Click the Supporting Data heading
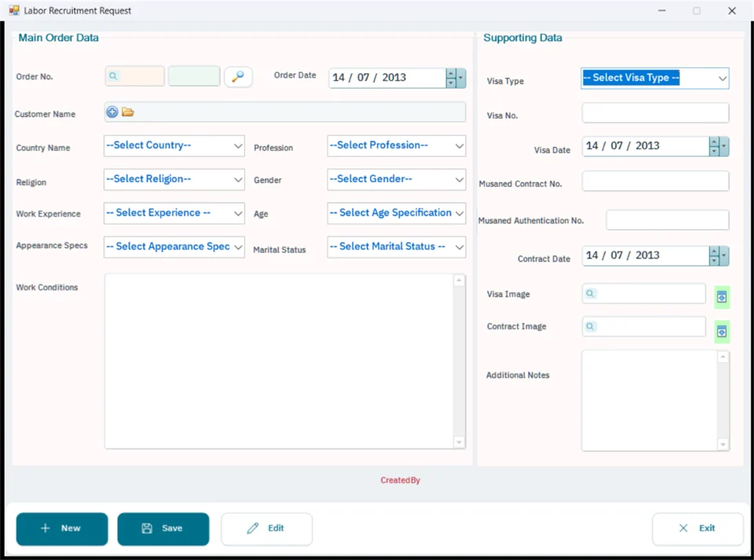The image size is (754, 560). [x=522, y=38]
